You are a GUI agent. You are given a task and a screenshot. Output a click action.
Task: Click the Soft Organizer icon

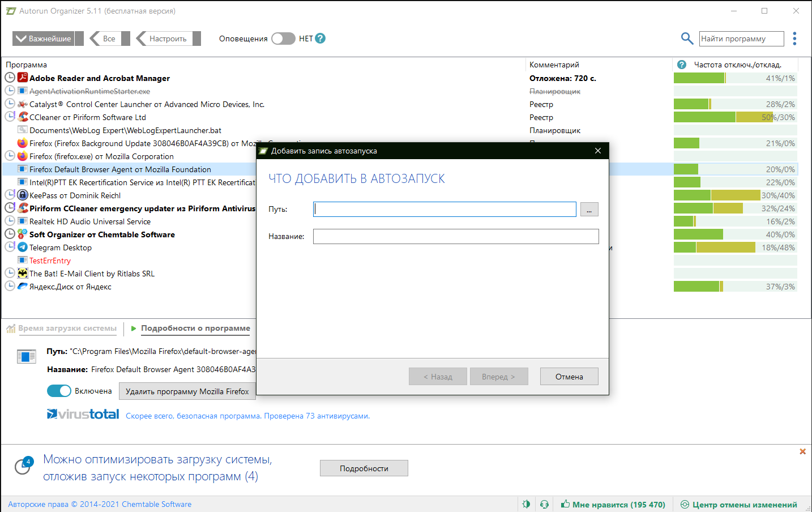pyautogui.click(x=23, y=234)
